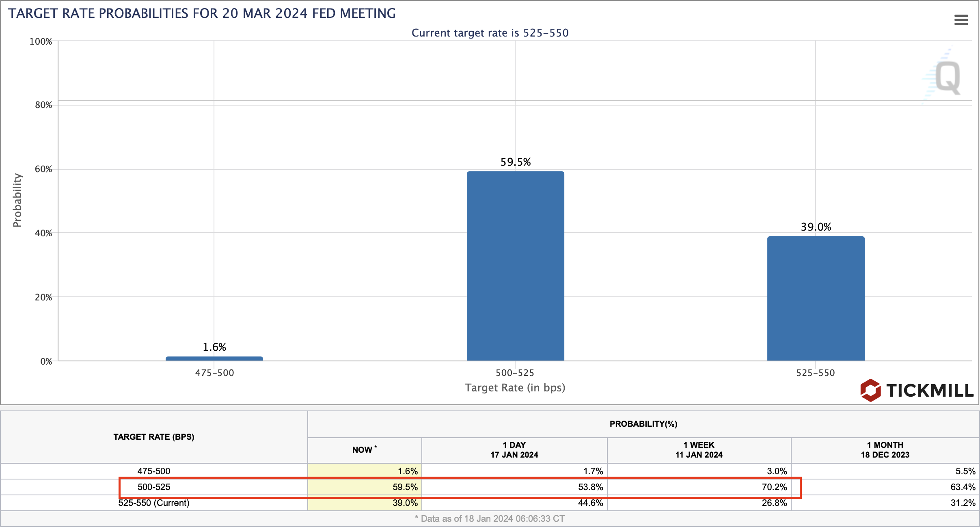Click the 39.0% label above the bar
This screenshot has width=980, height=527.
pos(816,227)
